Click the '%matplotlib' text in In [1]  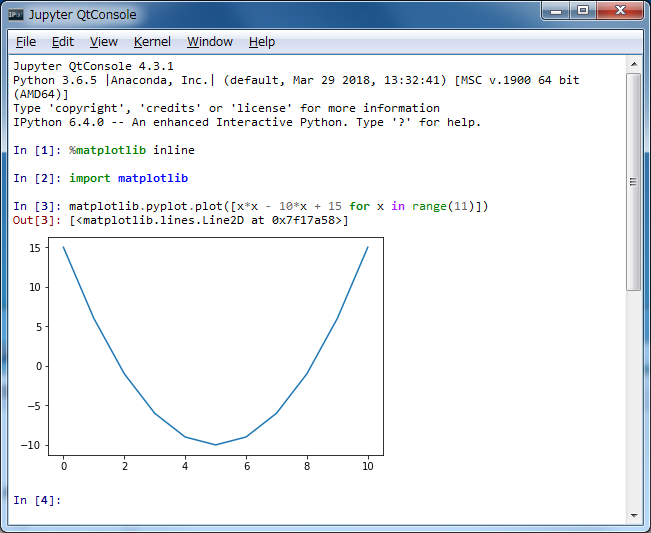pyautogui.click(x=107, y=150)
